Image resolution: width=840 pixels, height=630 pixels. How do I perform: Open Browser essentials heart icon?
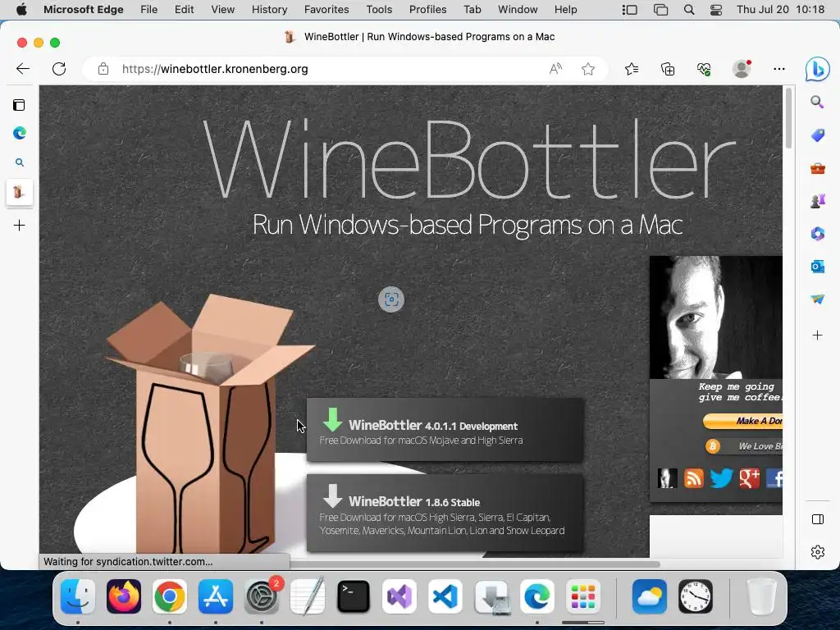(703, 69)
